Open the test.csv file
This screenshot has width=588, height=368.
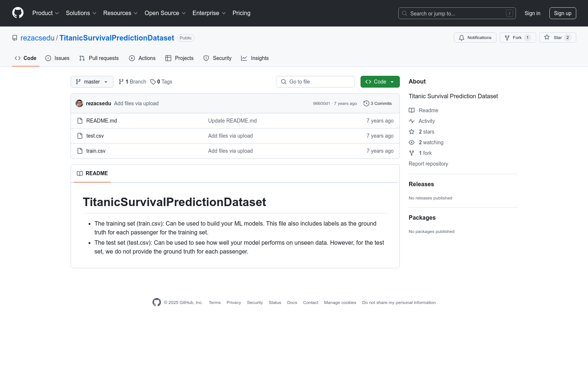(x=95, y=136)
